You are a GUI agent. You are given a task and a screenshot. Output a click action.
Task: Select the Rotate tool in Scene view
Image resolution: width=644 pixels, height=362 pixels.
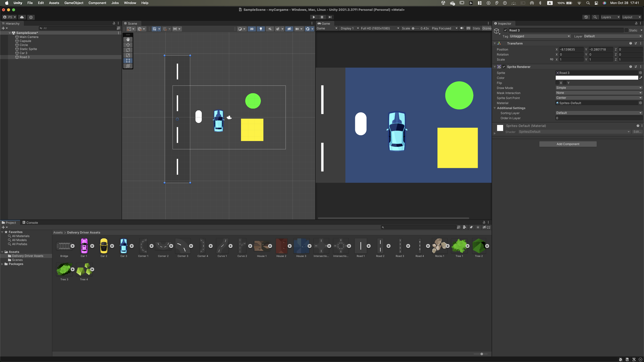[x=128, y=50]
